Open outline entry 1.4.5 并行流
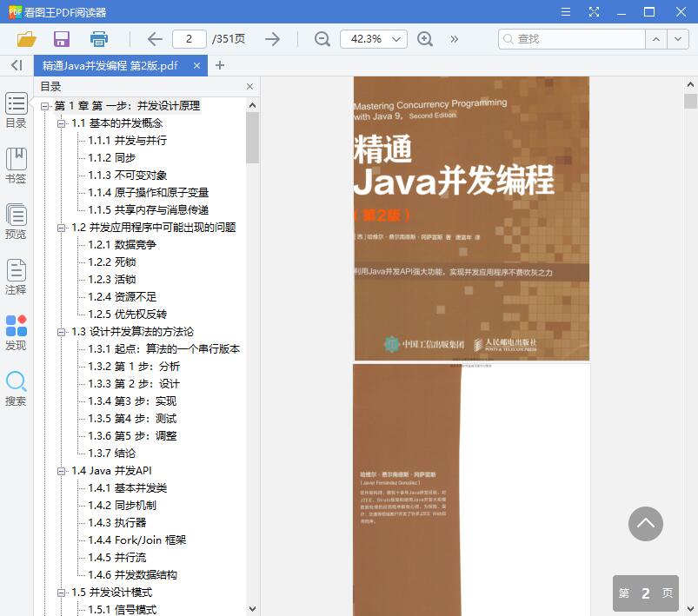This screenshot has width=698, height=616. [117, 558]
